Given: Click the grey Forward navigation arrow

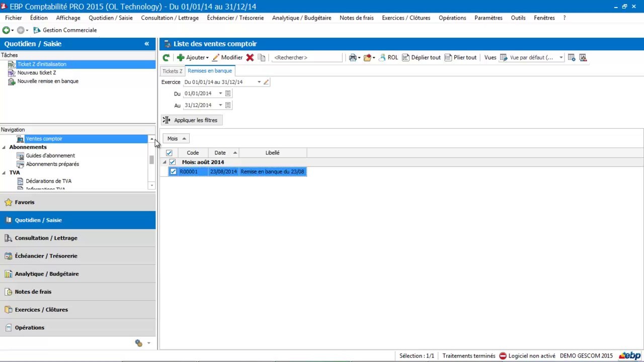Looking at the screenshot, I should [21, 30].
